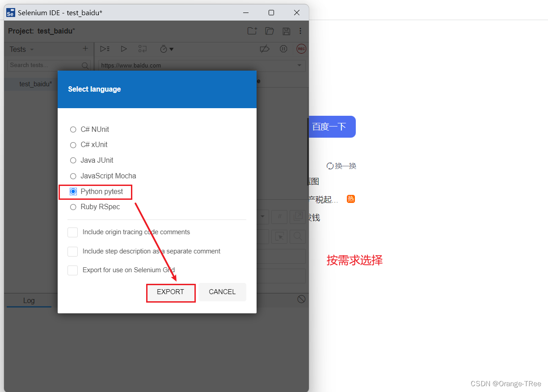548x392 pixels.
Task: Run all tests icon
Action: pyautogui.click(x=105, y=49)
